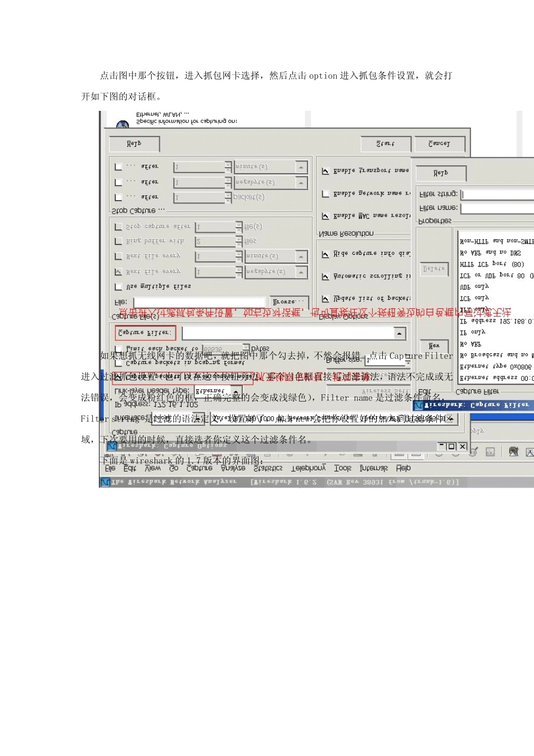This screenshot has width=534, height=756.
Task: Click the Wireshark fin icon on Capture Options titlebar
Action: [111, 447]
